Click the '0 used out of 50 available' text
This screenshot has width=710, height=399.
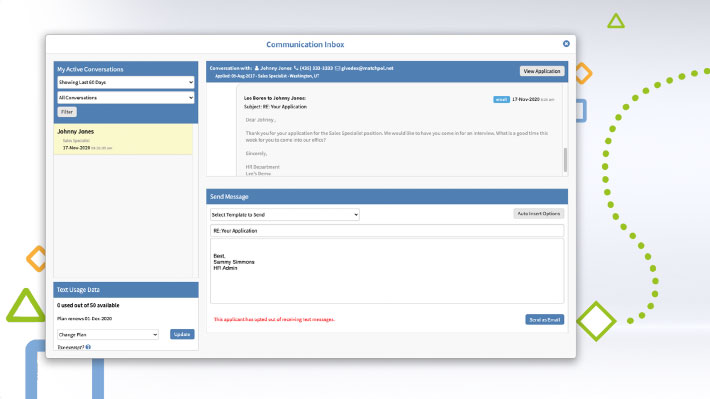[88, 306]
